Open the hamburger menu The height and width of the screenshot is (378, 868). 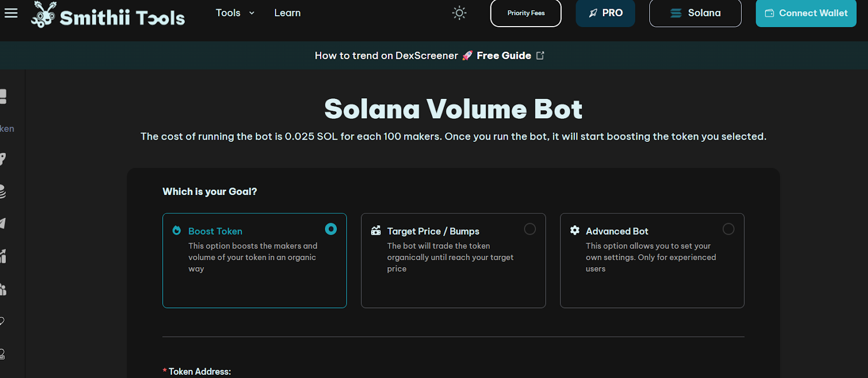click(11, 13)
